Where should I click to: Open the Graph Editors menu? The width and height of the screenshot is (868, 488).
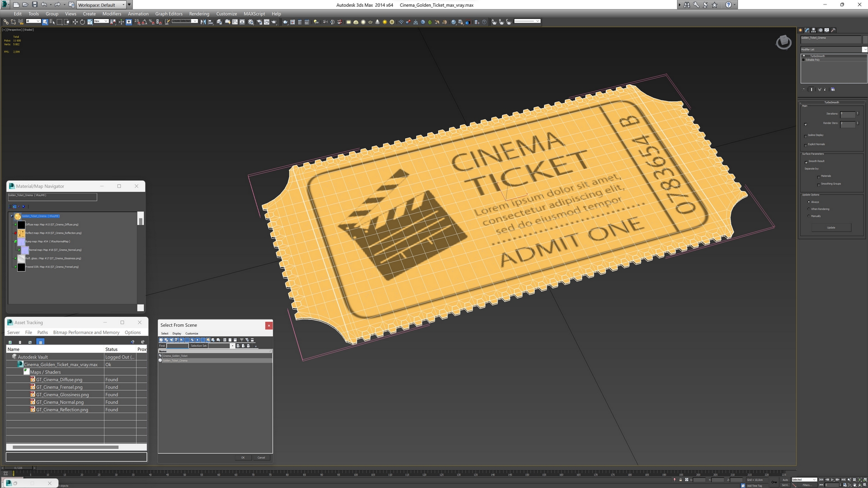tap(169, 14)
